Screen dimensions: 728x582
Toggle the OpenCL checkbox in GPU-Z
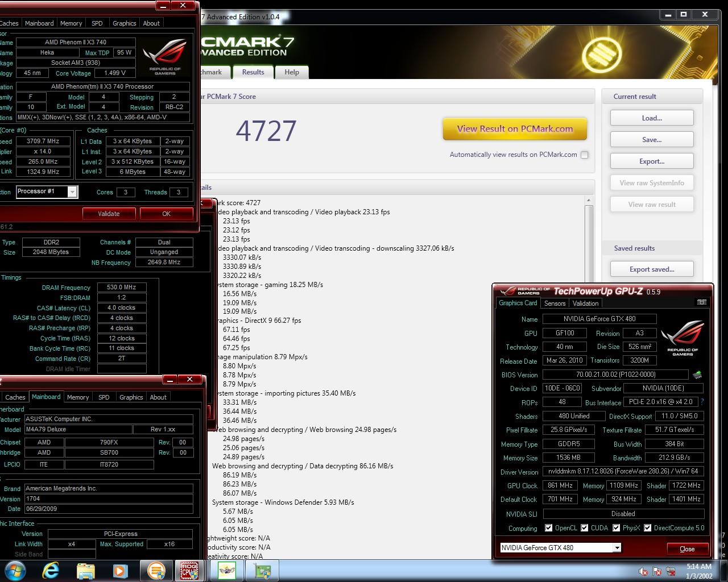(548, 528)
